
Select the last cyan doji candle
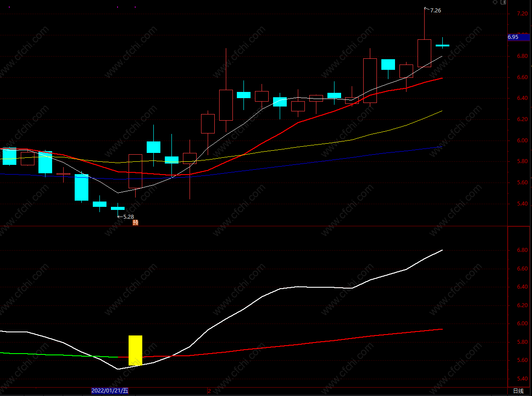point(442,45)
